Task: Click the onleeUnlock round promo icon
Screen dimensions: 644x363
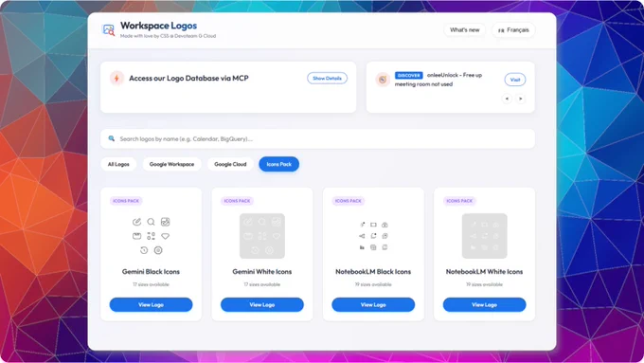Action: click(x=383, y=80)
